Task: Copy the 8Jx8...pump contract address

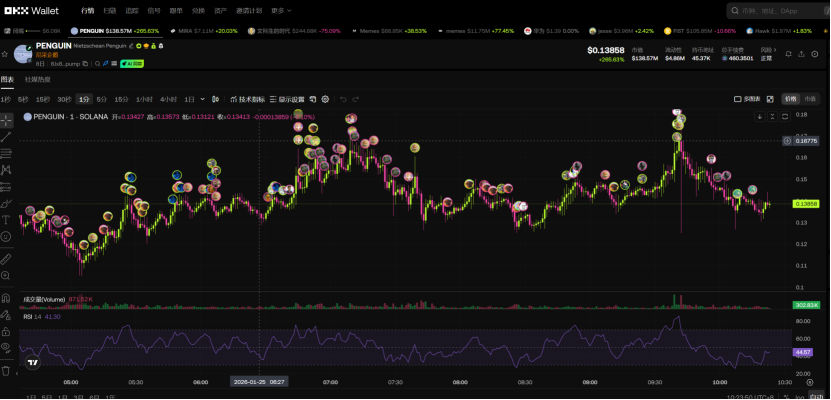Action: pos(85,64)
